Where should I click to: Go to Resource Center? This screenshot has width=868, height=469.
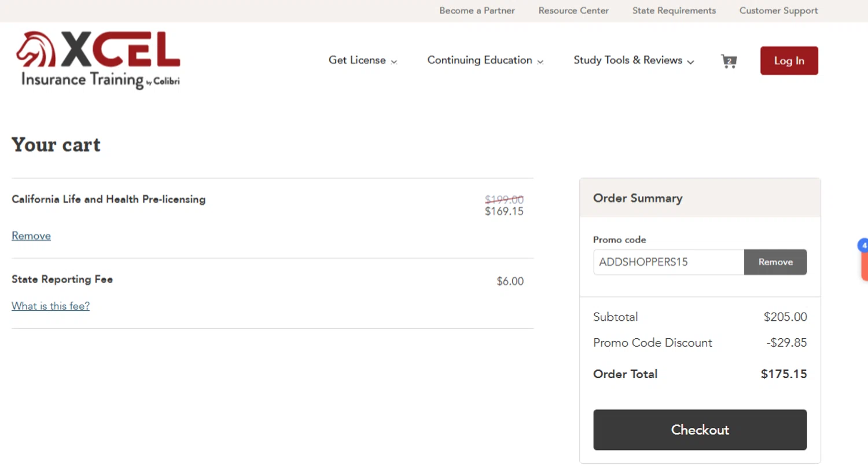click(573, 10)
